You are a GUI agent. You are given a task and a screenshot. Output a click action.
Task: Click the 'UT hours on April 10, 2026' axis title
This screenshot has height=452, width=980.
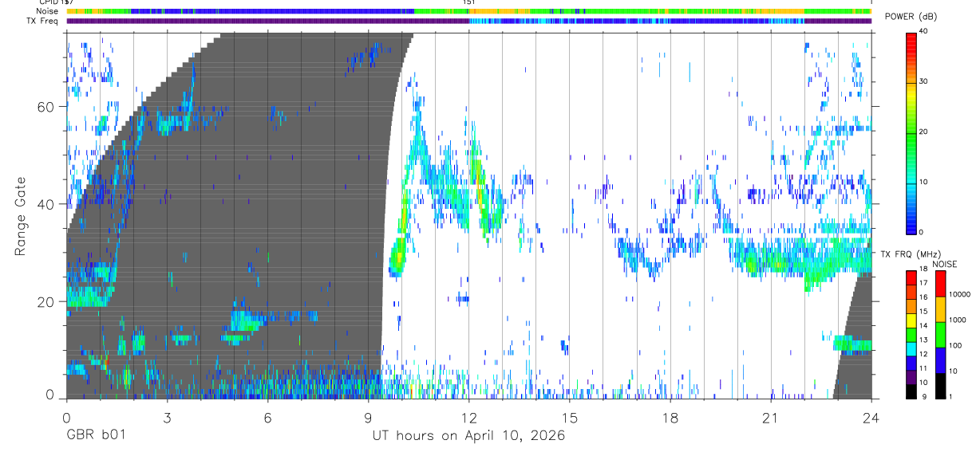pyautogui.click(x=468, y=435)
